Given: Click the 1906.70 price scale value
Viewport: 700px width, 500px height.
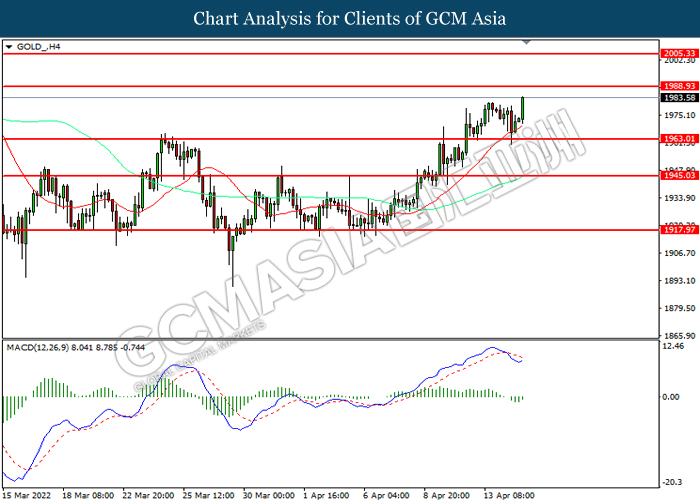Looking at the screenshot, I should pos(679,253).
